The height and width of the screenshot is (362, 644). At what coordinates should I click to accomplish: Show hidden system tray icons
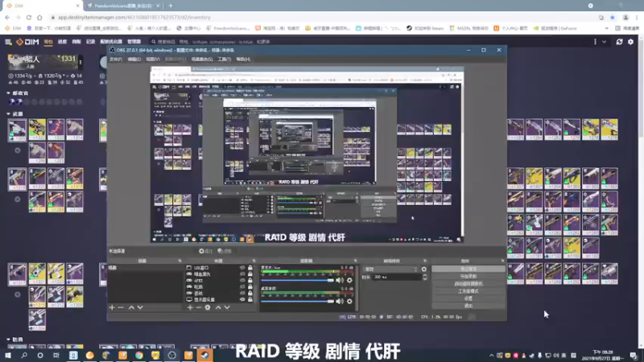(x=492, y=356)
